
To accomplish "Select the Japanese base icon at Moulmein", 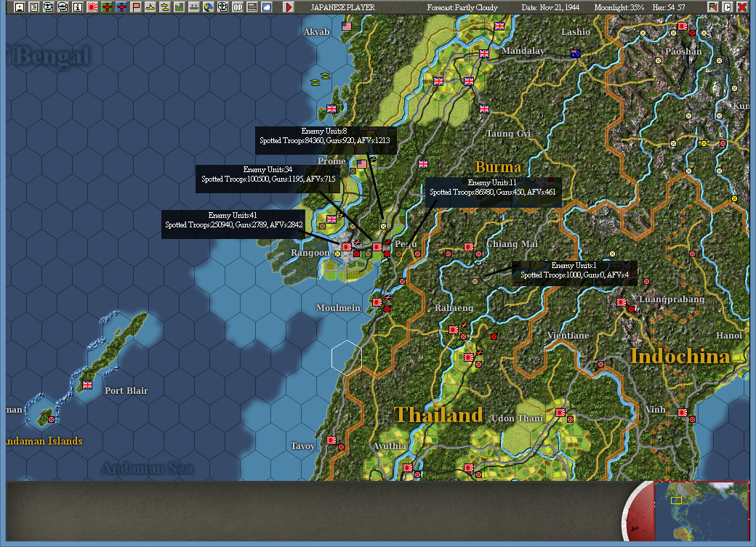I will pyautogui.click(x=377, y=302).
